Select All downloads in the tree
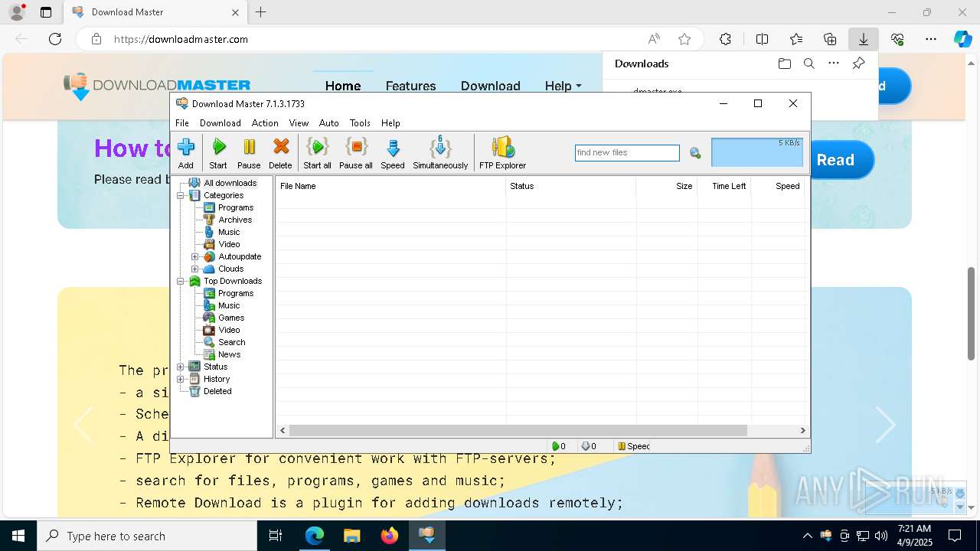 pos(230,183)
